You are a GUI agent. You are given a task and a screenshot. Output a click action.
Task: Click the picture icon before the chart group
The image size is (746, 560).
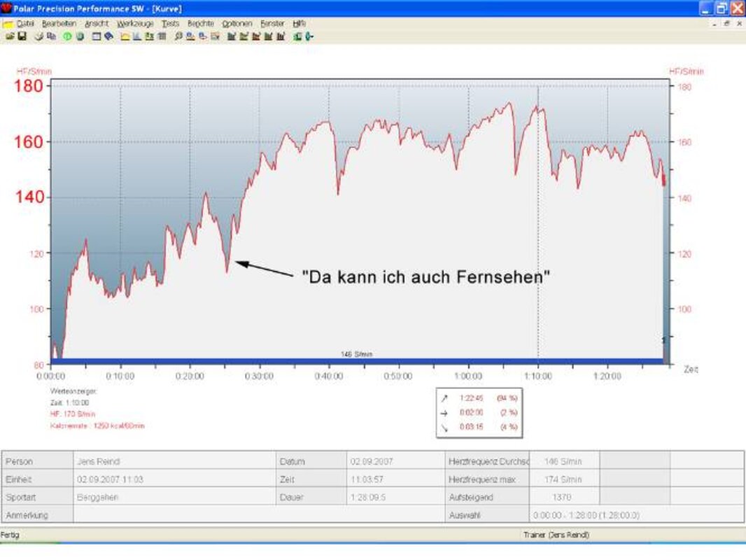pyautogui.click(x=215, y=36)
